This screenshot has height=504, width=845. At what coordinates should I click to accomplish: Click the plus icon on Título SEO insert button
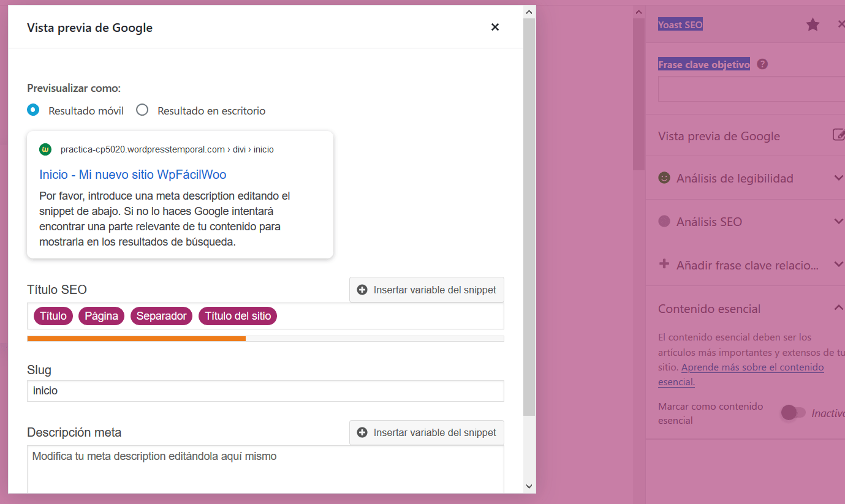[362, 290]
